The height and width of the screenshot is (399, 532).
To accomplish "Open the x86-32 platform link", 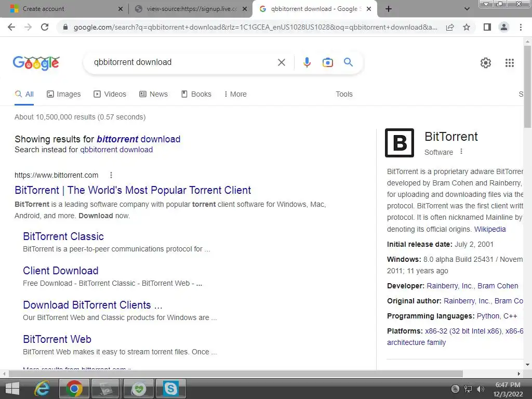I will click(463, 331).
